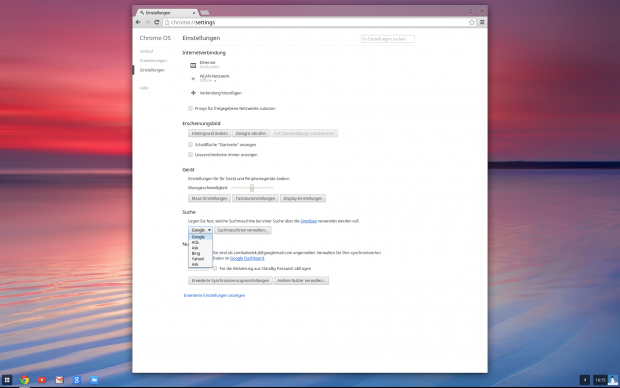Image resolution: width=620 pixels, height=388 pixels.
Task: Tick Lesezeichenleiste immer anzeigen checkbox
Action: pyautogui.click(x=191, y=154)
